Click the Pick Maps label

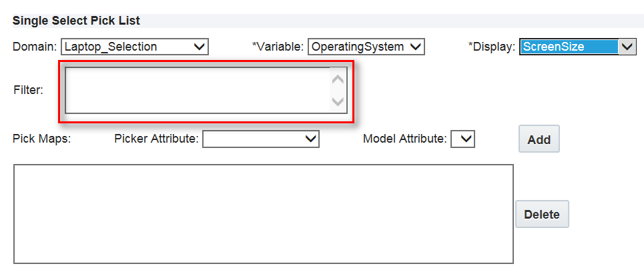(x=41, y=139)
